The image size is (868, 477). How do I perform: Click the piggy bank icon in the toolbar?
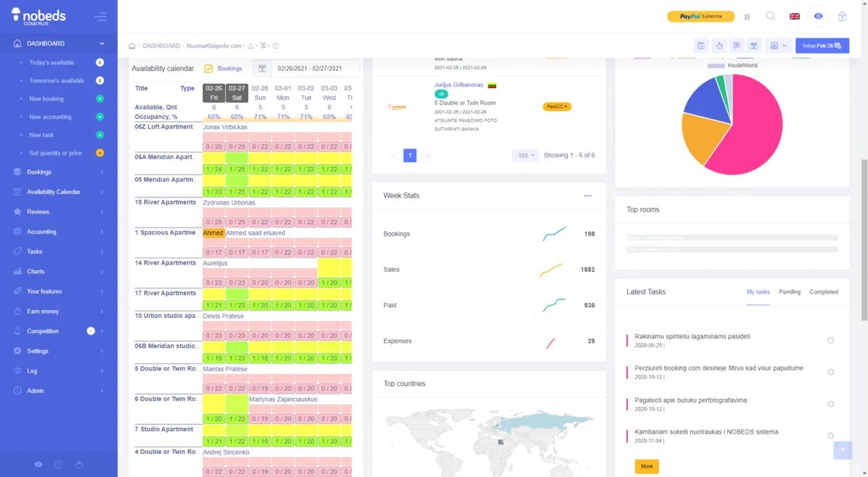[x=719, y=45]
